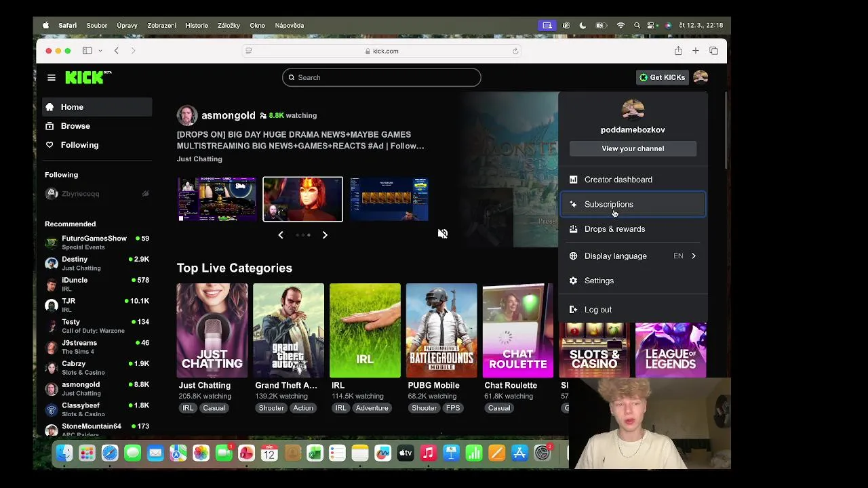This screenshot has width=868, height=488.
Task: Open League of Legends category card
Action: click(671, 350)
